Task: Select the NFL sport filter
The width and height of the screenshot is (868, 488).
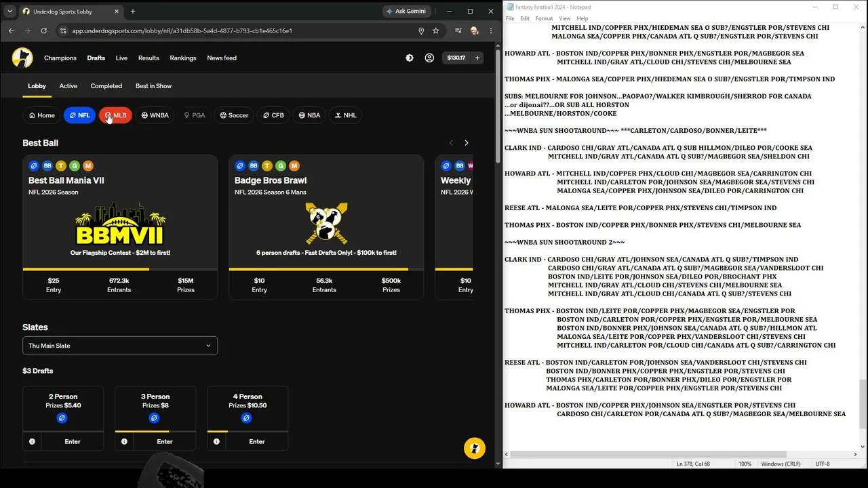Action: tap(79, 115)
